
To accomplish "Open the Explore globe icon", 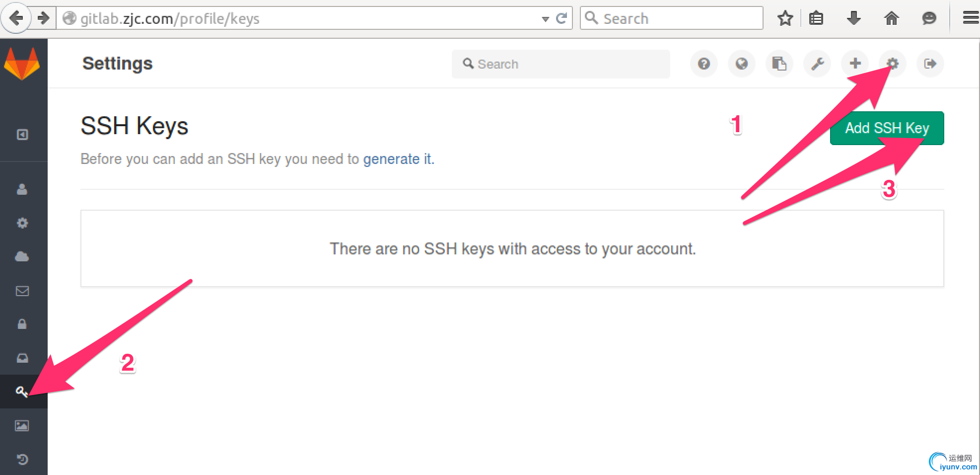I will (x=742, y=64).
